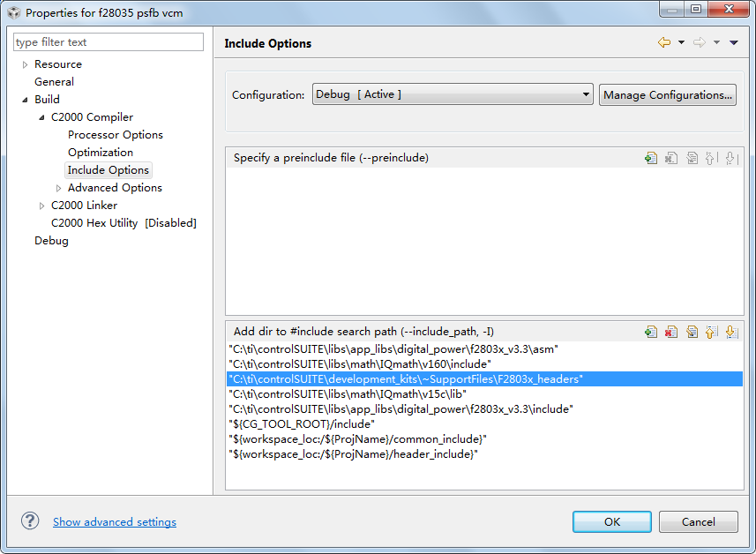Click Manage Configurations button
The image size is (756, 554).
click(x=667, y=94)
